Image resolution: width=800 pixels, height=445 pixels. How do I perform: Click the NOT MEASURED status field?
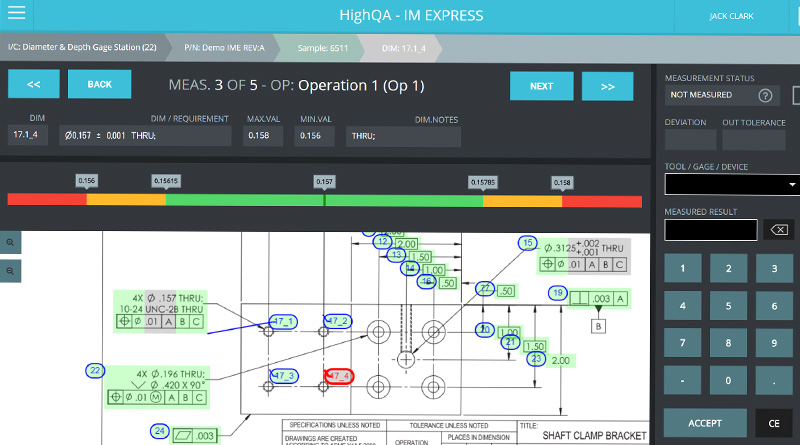[x=722, y=95]
